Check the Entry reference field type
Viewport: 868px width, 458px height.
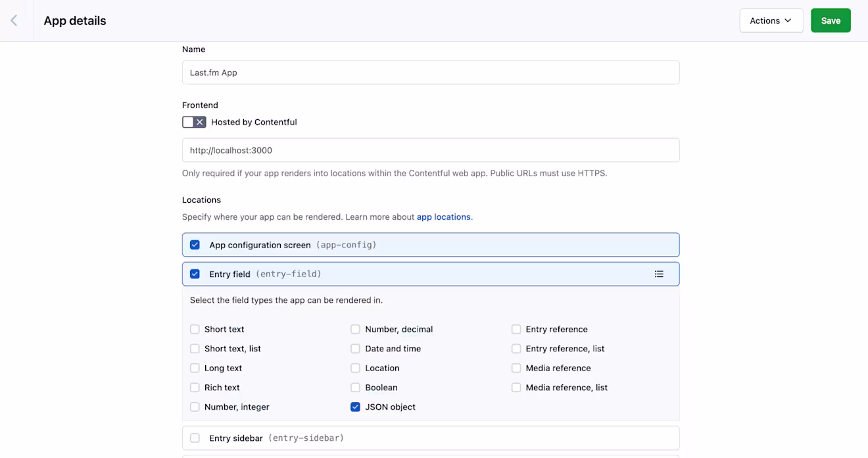point(516,329)
